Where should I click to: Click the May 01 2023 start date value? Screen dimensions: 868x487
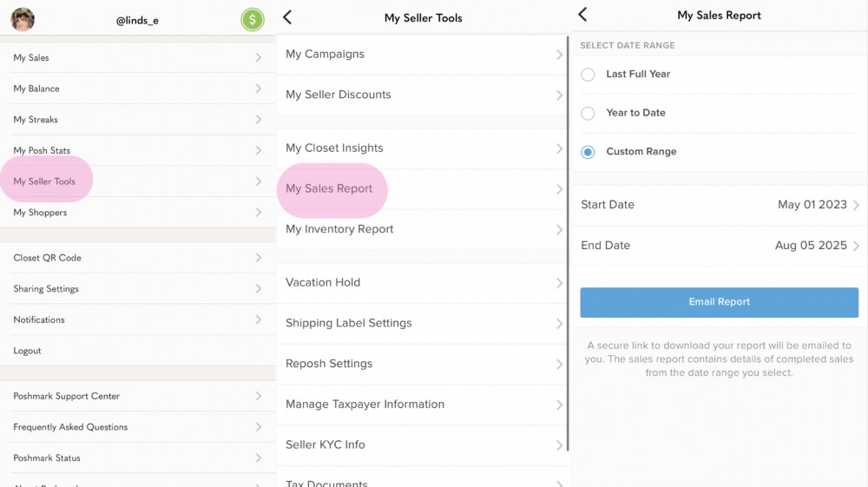tap(812, 205)
